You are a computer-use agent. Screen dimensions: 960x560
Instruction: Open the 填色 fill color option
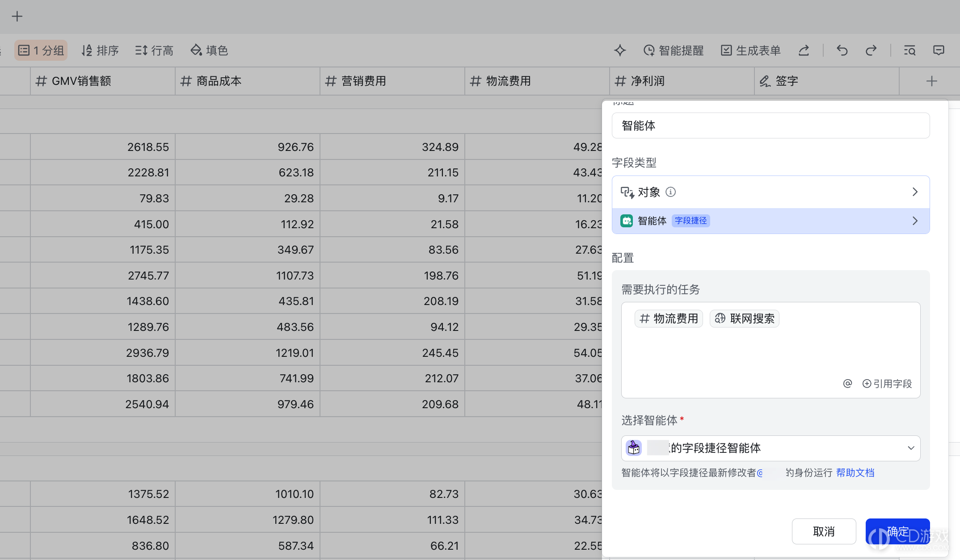pos(209,50)
